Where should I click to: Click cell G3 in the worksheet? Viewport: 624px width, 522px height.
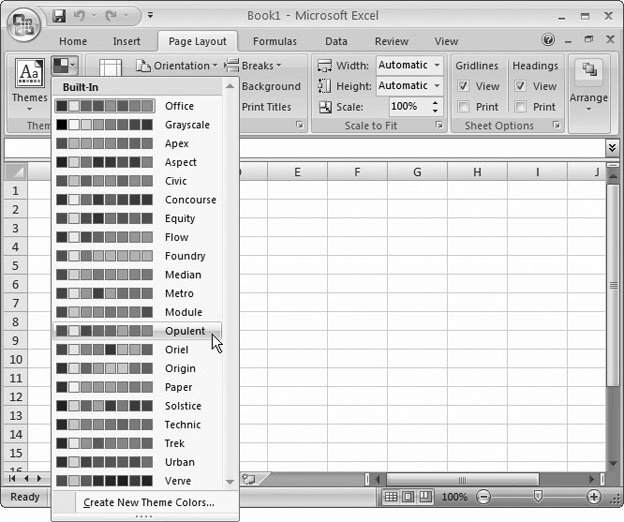pos(417,228)
